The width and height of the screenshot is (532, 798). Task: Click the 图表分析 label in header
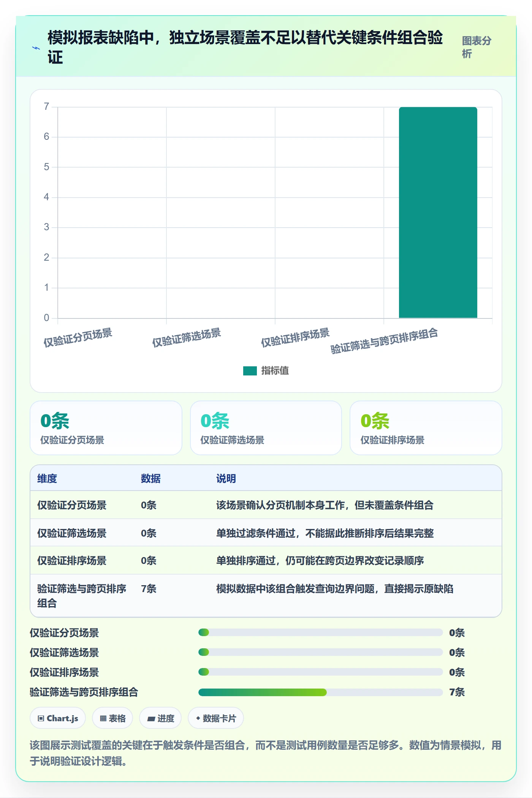tap(477, 47)
